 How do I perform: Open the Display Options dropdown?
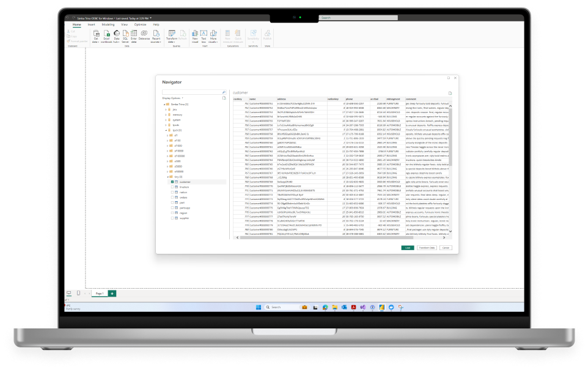coord(173,98)
